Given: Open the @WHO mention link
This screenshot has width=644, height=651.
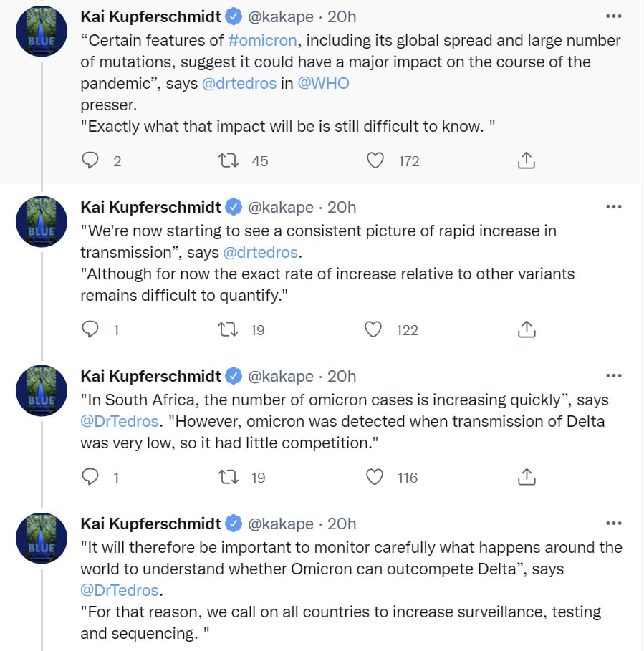Looking at the screenshot, I should [324, 84].
